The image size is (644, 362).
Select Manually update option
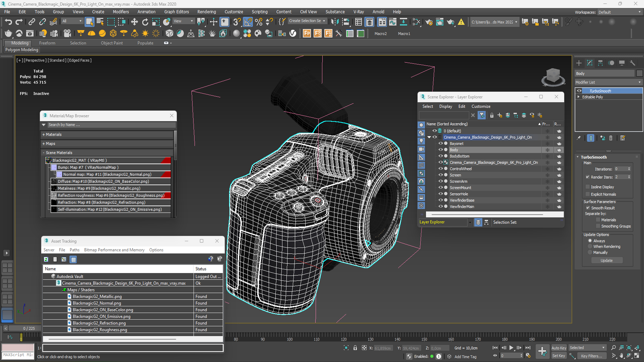(x=590, y=252)
